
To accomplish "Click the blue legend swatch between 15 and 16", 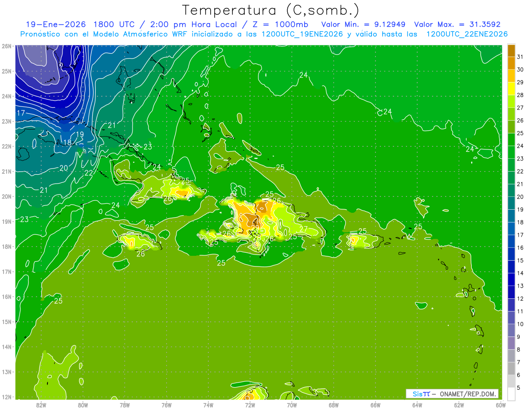I will 511,254.
